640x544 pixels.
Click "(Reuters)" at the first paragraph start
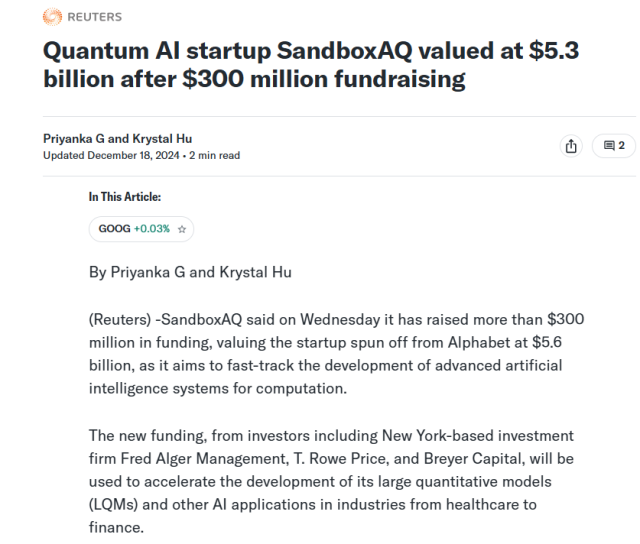click(122, 319)
